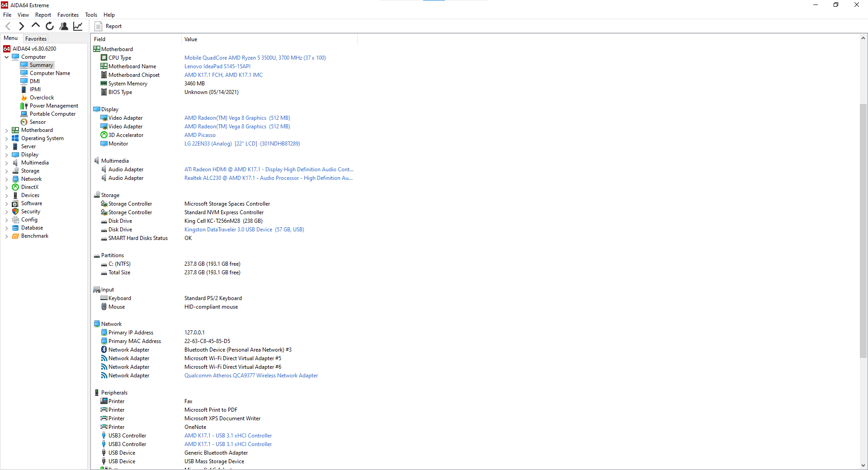Click the Forward navigation arrow
868x470 pixels.
tap(21, 26)
